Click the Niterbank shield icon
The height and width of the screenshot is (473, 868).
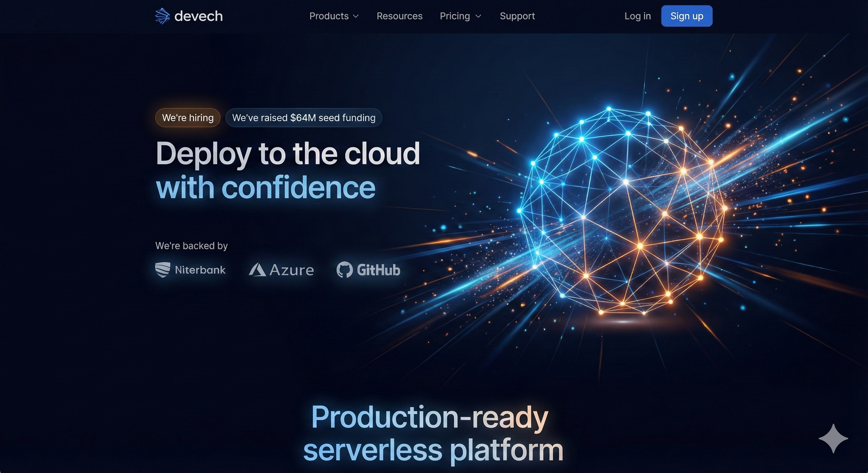click(162, 270)
